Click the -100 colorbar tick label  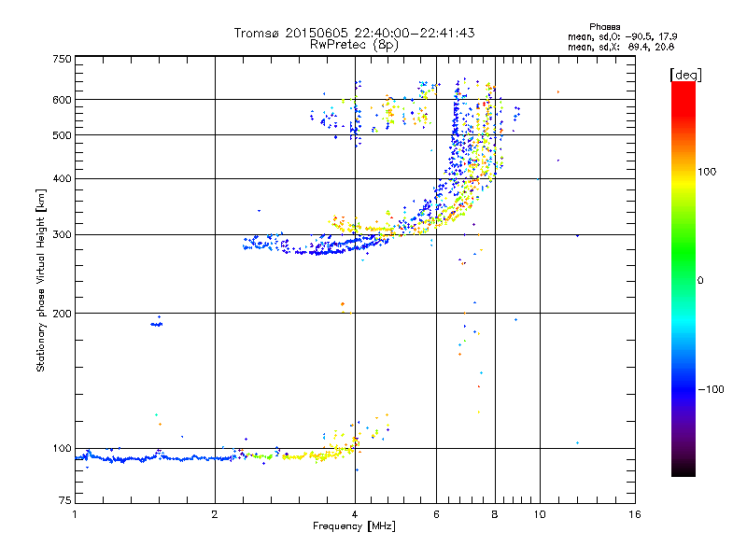click(710, 389)
